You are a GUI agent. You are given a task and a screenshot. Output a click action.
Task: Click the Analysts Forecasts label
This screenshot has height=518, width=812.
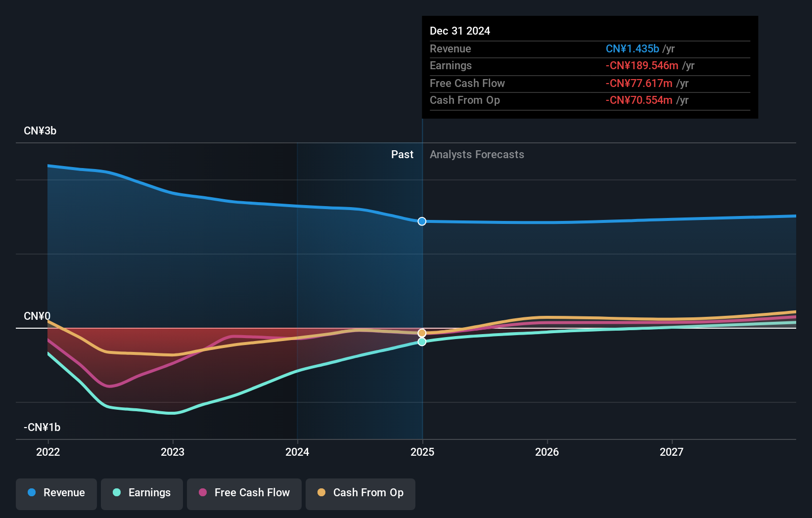[477, 155]
